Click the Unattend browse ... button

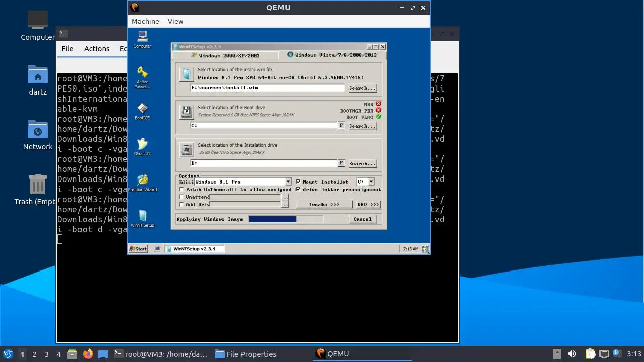[285, 197]
